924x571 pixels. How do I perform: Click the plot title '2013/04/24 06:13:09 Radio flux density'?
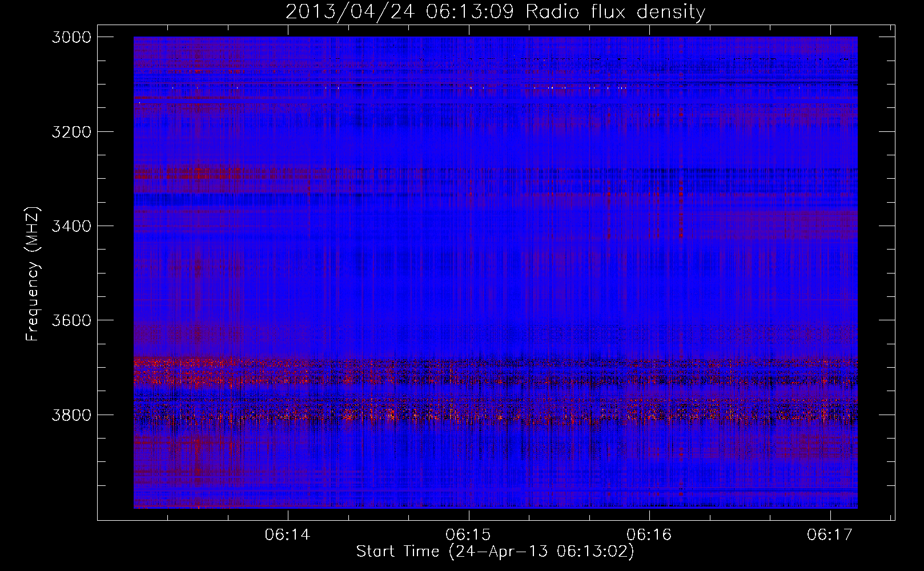pyautogui.click(x=495, y=12)
